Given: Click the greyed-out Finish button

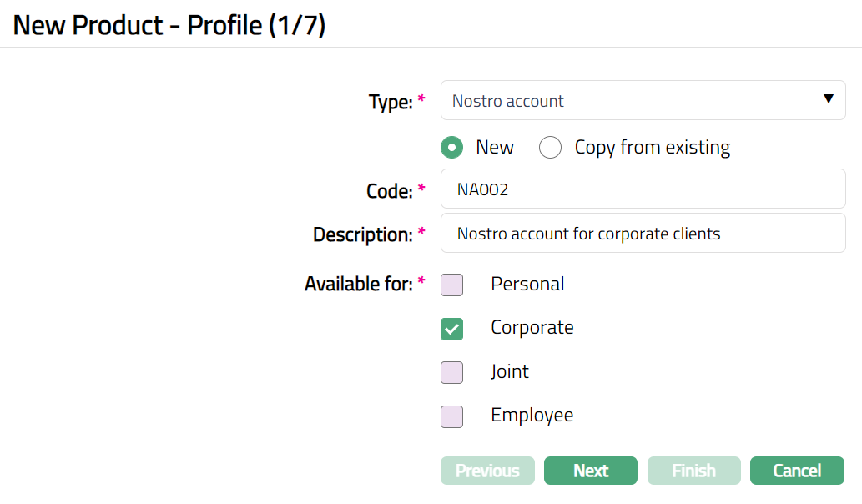Looking at the screenshot, I should [693, 471].
